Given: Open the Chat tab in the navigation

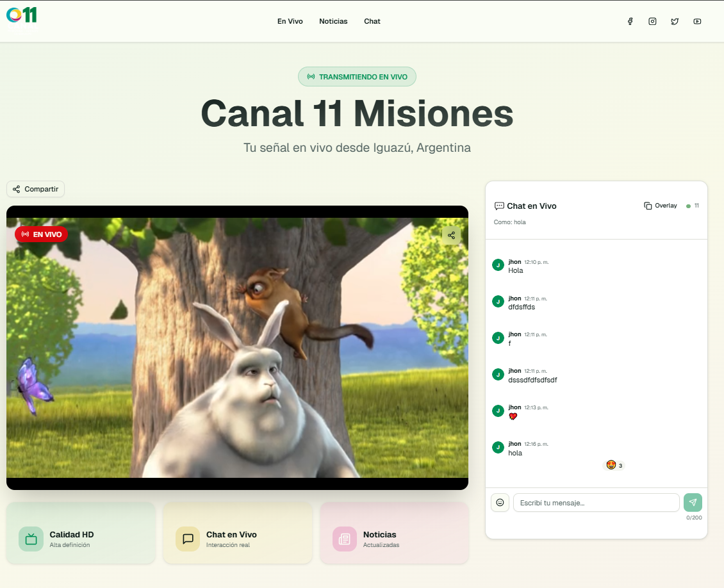Looking at the screenshot, I should (x=372, y=21).
